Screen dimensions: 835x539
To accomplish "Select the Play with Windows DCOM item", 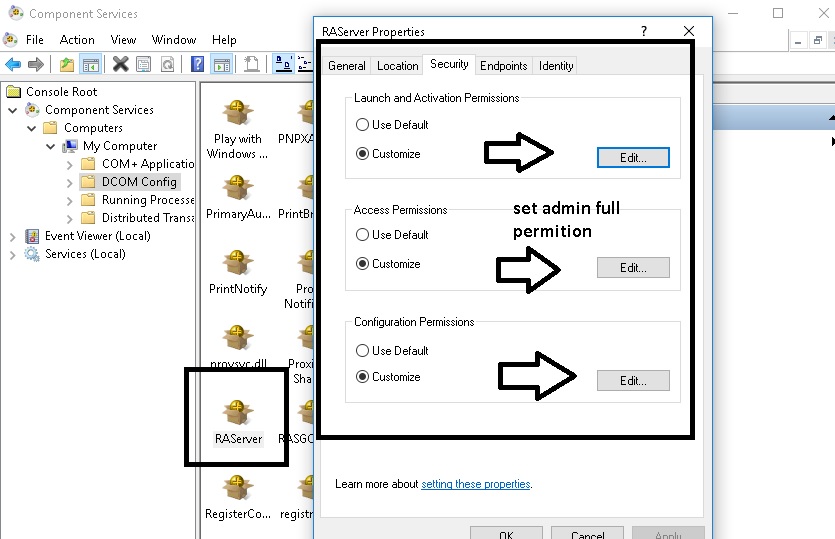I will (x=238, y=130).
